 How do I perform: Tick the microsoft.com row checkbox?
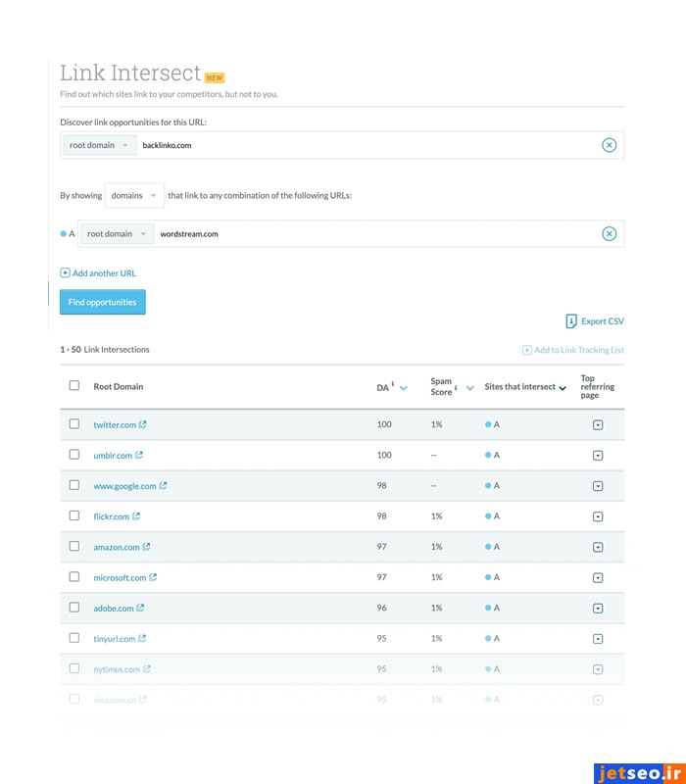[74, 577]
